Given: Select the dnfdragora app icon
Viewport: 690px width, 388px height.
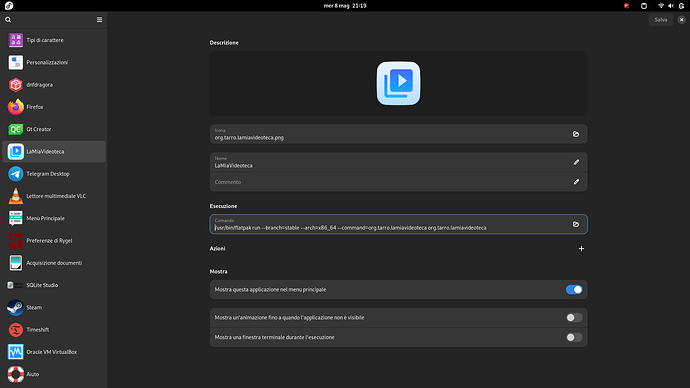Looking at the screenshot, I should (x=16, y=84).
